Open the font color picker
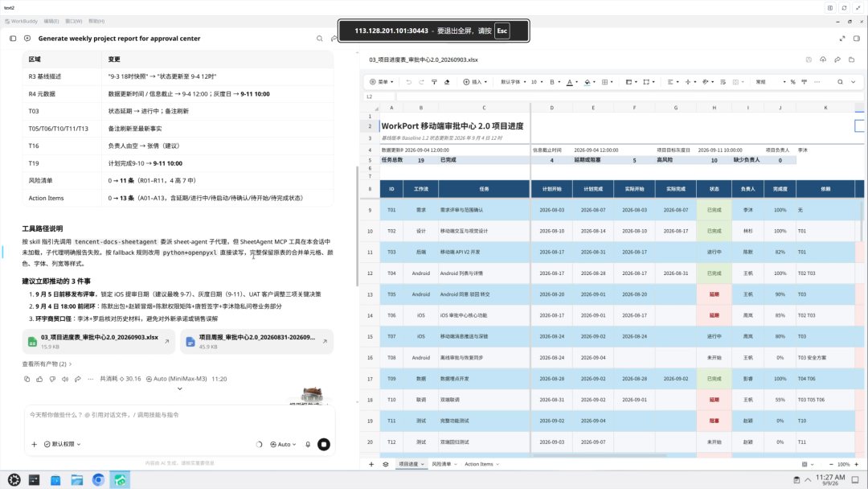This screenshot has width=868, height=489. [572, 82]
